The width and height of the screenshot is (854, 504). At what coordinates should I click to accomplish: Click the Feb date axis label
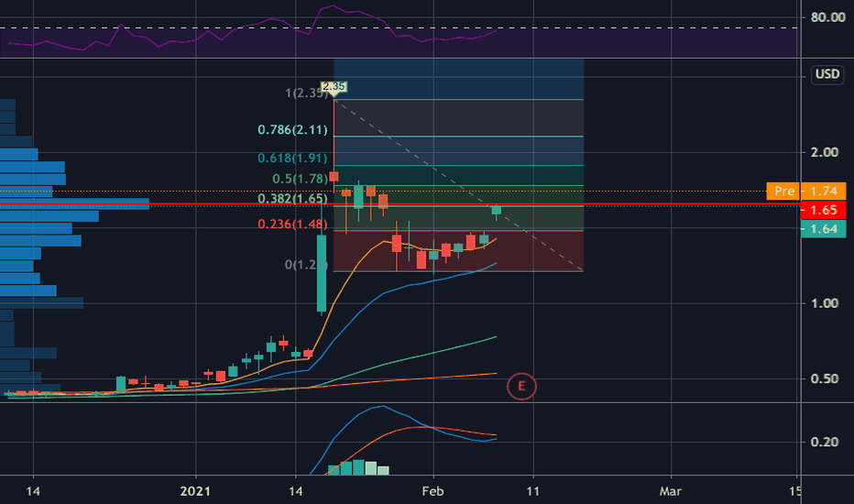pyautogui.click(x=433, y=491)
